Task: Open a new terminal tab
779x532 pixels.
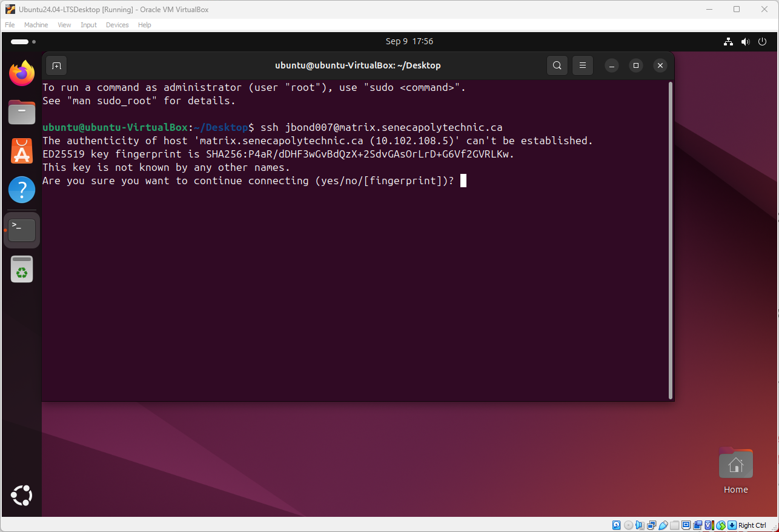Action: pyautogui.click(x=56, y=65)
